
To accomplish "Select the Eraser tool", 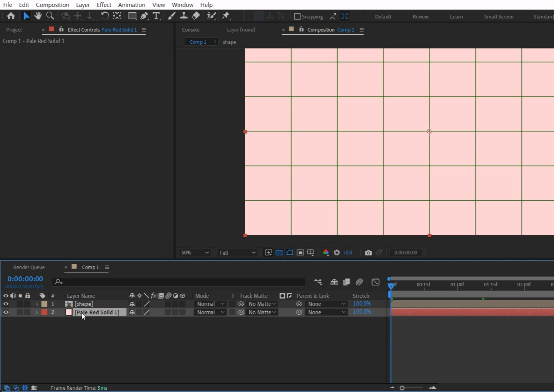I will (x=196, y=16).
